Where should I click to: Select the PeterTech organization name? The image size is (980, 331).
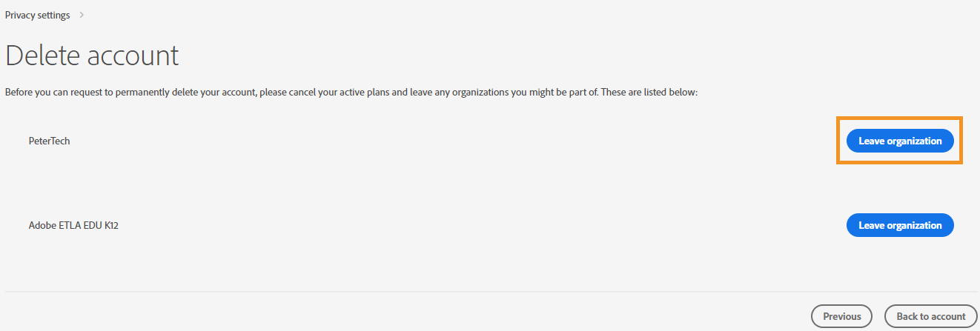click(49, 141)
